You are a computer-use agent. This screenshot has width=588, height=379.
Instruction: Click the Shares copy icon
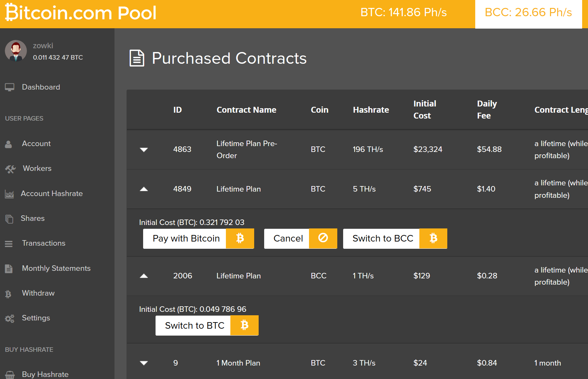[x=9, y=219]
